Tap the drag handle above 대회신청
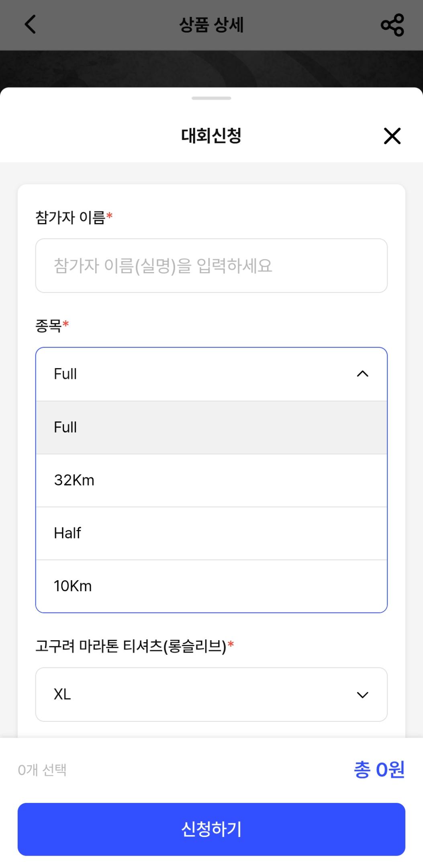Viewport: 423px width, 868px height. click(211, 98)
